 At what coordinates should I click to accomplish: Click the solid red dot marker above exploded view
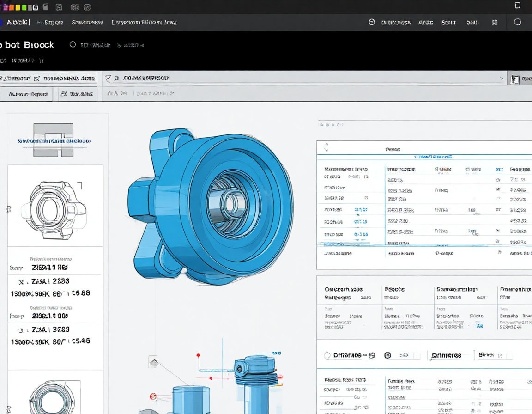pyautogui.click(x=198, y=355)
